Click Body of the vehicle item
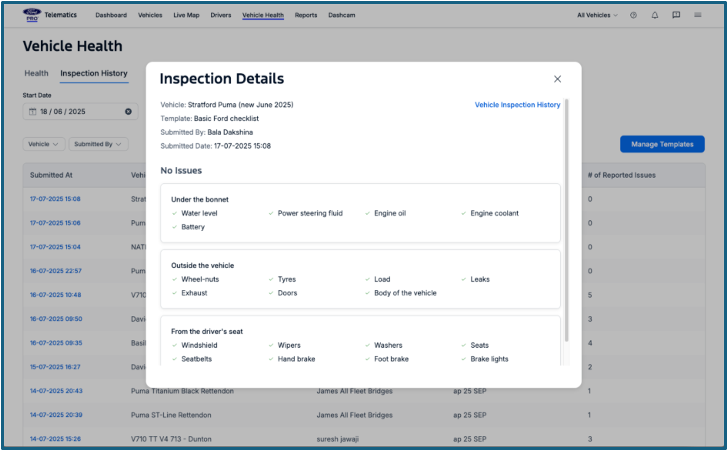This screenshot has width=728, height=450. pos(401,293)
